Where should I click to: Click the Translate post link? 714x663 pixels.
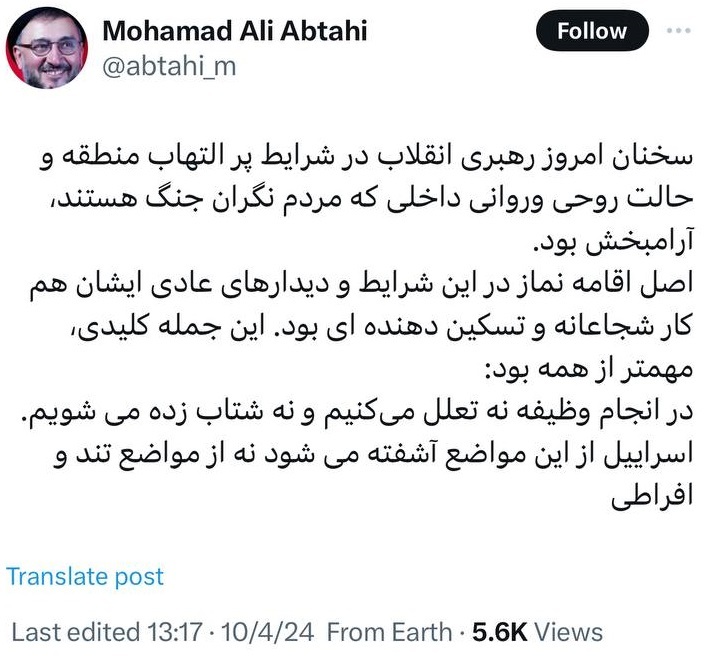[84, 576]
